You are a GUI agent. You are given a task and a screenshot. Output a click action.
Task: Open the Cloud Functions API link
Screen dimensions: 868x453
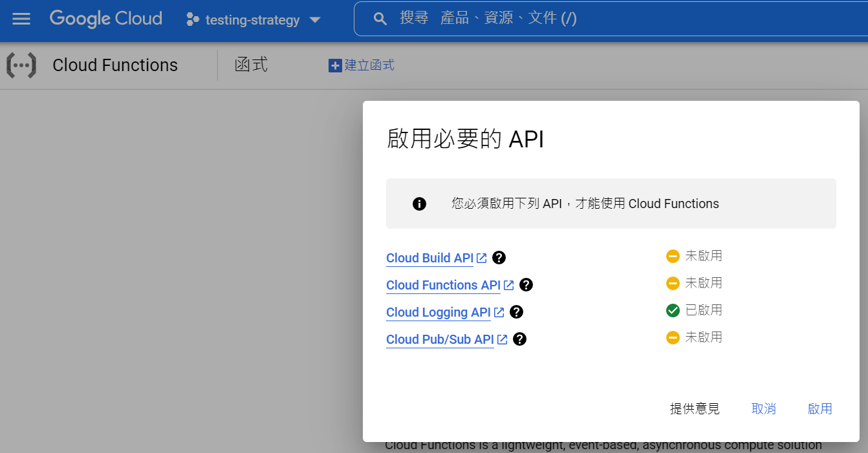[442, 284]
